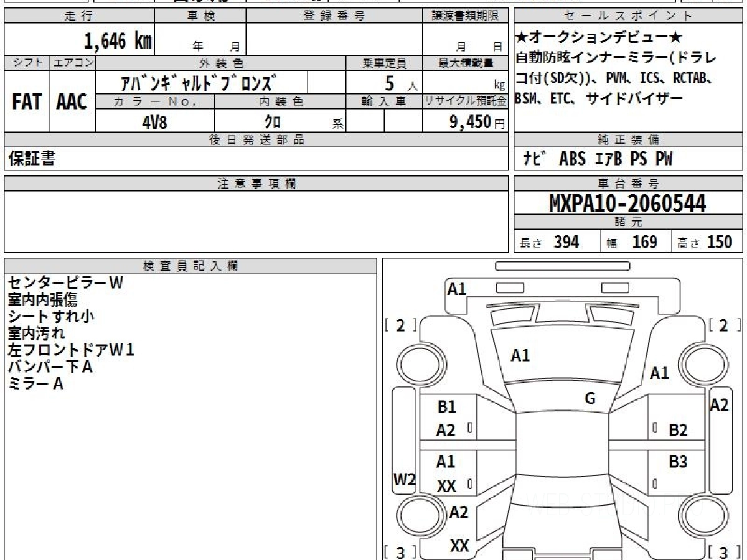Select the W2 damage mark on side panel
This screenshot has height=560, width=747.
[404, 480]
